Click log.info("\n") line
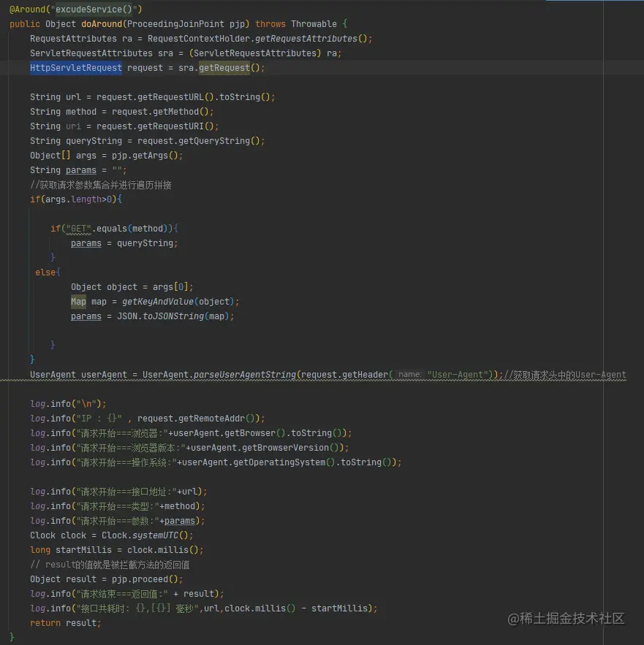Image resolution: width=644 pixels, height=645 pixels. tap(68, 404)
